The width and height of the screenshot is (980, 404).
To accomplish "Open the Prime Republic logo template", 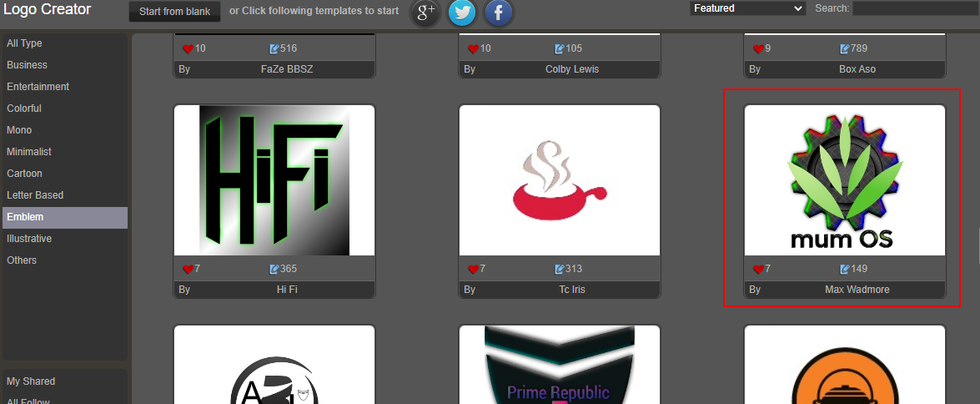I will click(560, 365).
